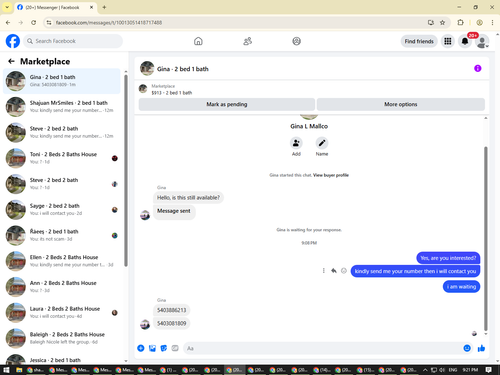Click the chat header Gina - 2 bed 1 bath

point(183,69)
